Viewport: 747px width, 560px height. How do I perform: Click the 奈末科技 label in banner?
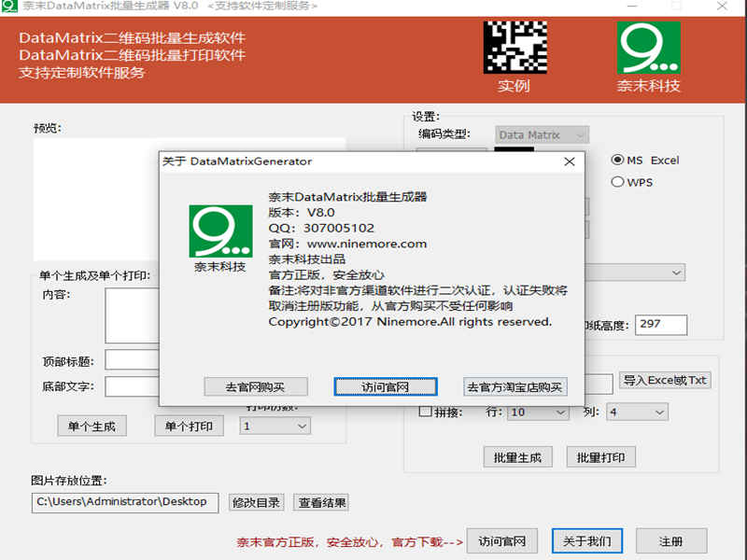648,86
